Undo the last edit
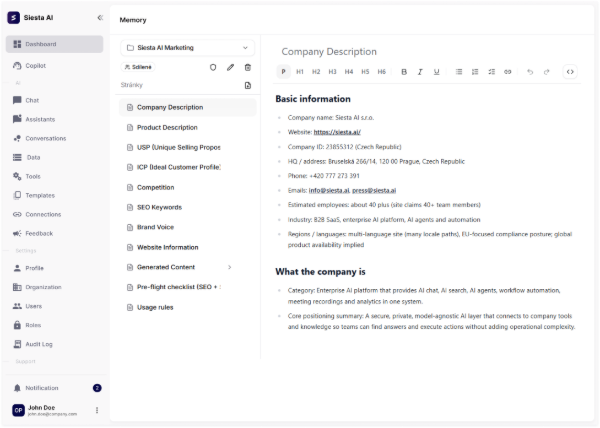This screenshot has height=428, width=600. pos(530,72)
